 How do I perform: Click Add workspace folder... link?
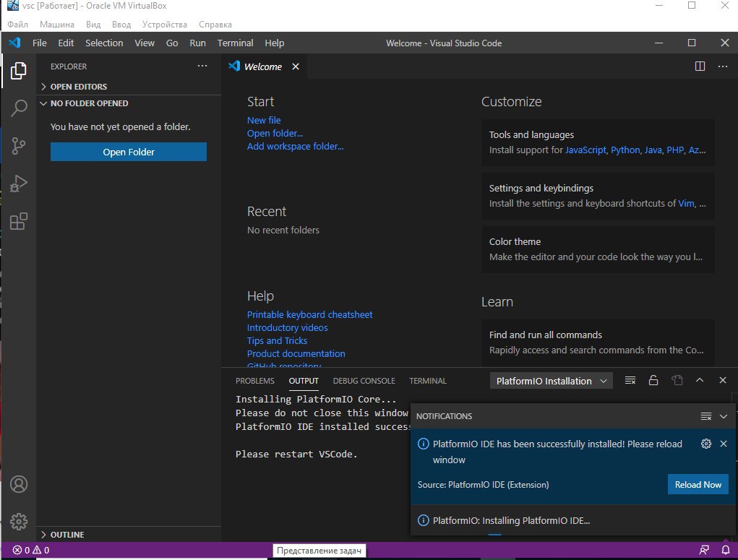(x=295, y=147)
